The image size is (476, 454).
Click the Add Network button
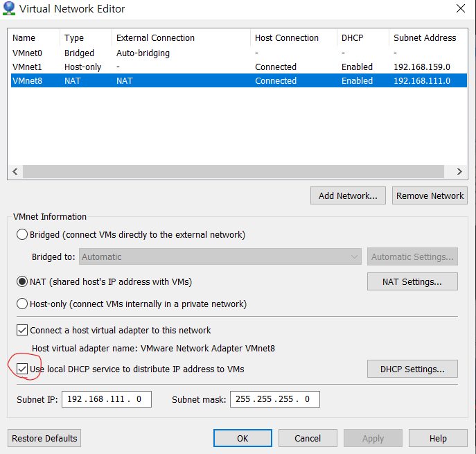[x=348, y=195]
